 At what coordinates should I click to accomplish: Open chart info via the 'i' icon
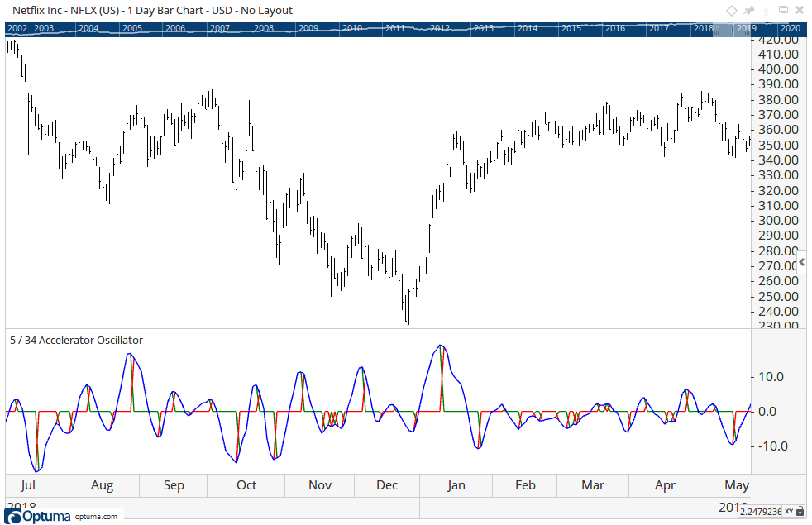coord(767,11)
